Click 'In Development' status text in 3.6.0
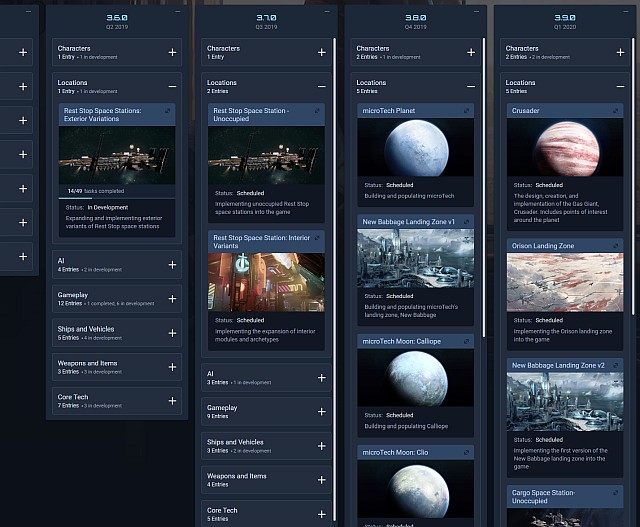This screenshot has height=527, width=640. coord(108,207)
